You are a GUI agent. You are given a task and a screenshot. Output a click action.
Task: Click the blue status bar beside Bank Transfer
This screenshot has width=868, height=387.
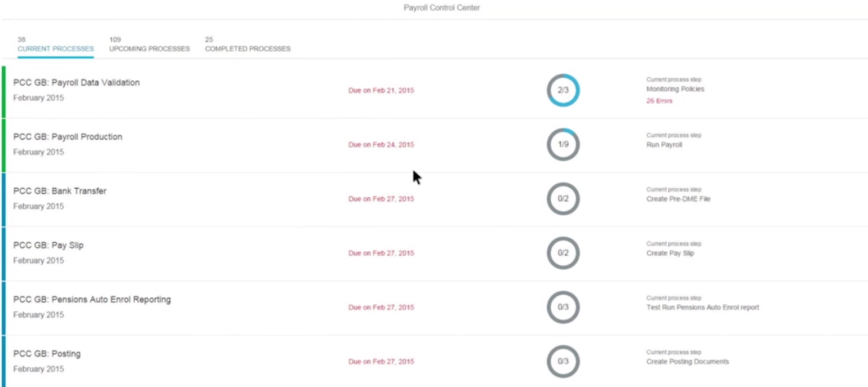pos(5,199)
